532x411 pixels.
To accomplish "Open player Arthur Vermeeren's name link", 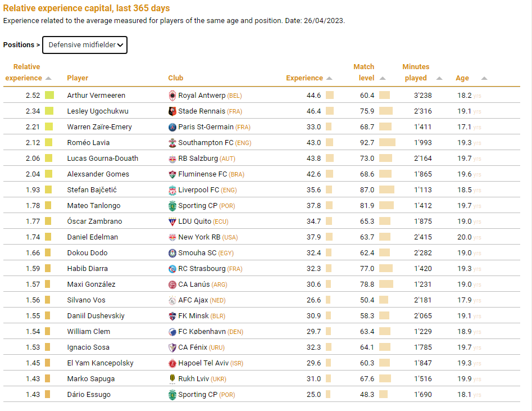I will coord(96,96).
